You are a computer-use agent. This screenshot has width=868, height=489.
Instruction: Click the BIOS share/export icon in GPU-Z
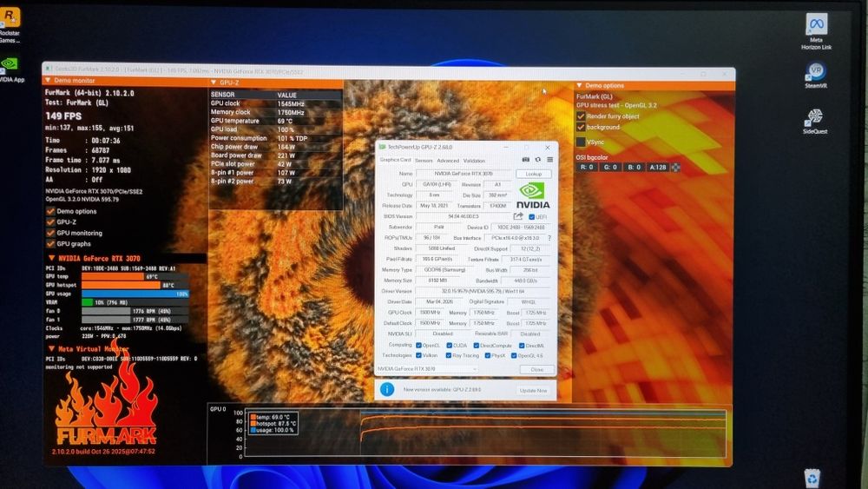click(x=518, y=216)
